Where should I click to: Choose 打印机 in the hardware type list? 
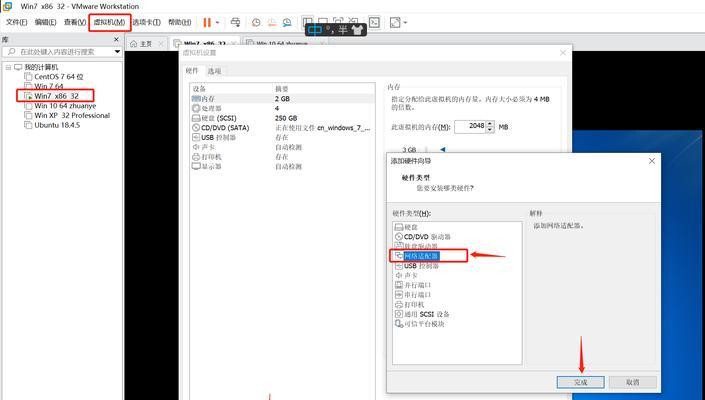coord(410,305)
